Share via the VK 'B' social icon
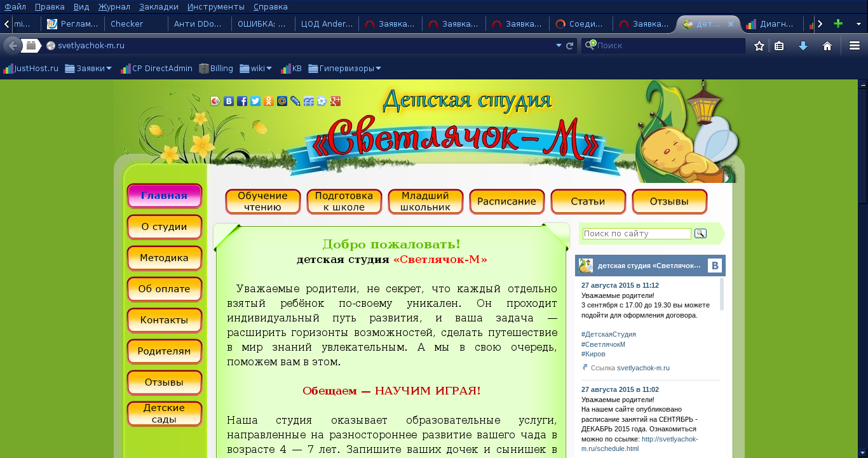868x458 pixels. coord(229,101)
